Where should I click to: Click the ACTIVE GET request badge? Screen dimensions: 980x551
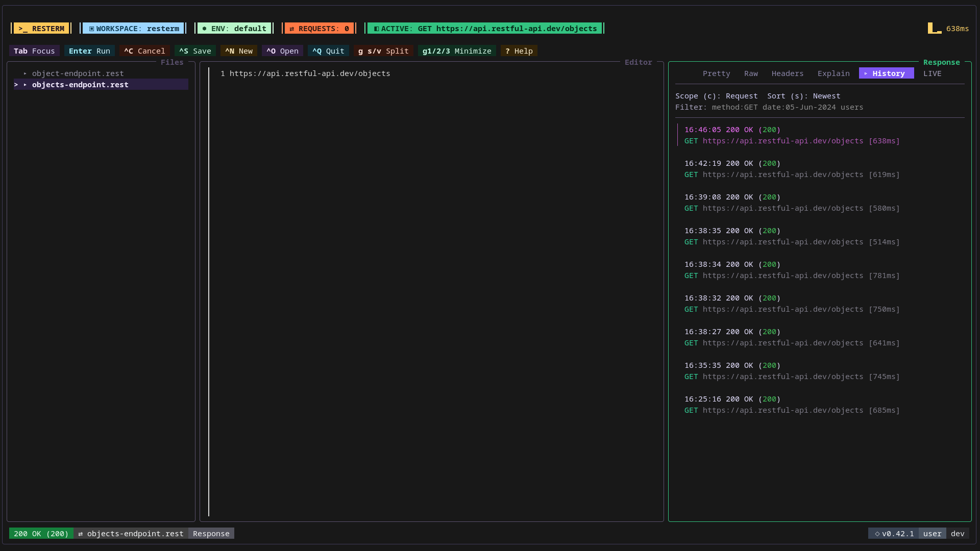[485, 29]
